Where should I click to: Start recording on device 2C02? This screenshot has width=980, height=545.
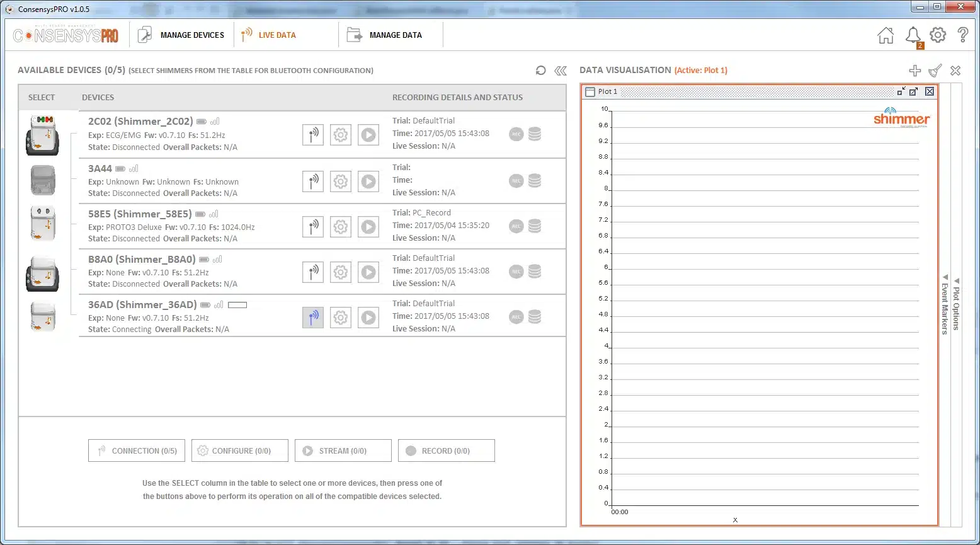516,134
